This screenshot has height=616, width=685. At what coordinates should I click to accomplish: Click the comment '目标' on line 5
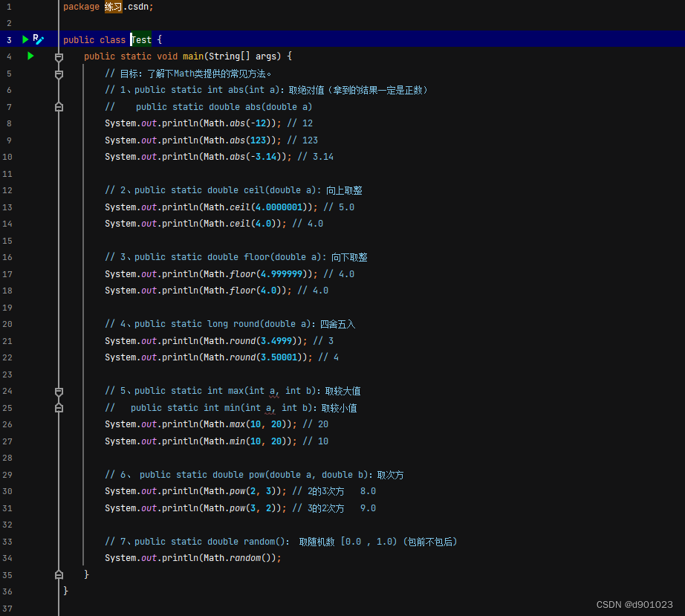[129, 74]
